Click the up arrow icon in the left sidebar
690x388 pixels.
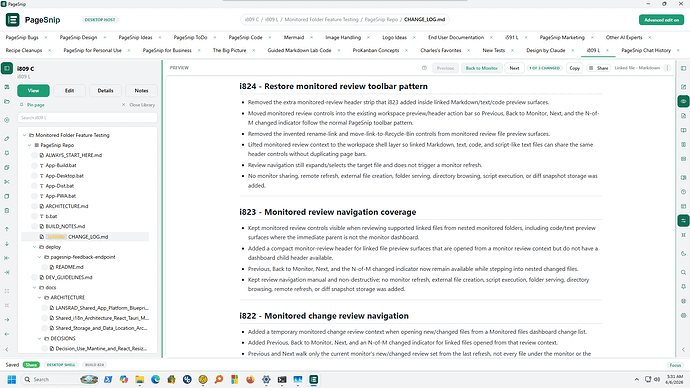(7, 229)
